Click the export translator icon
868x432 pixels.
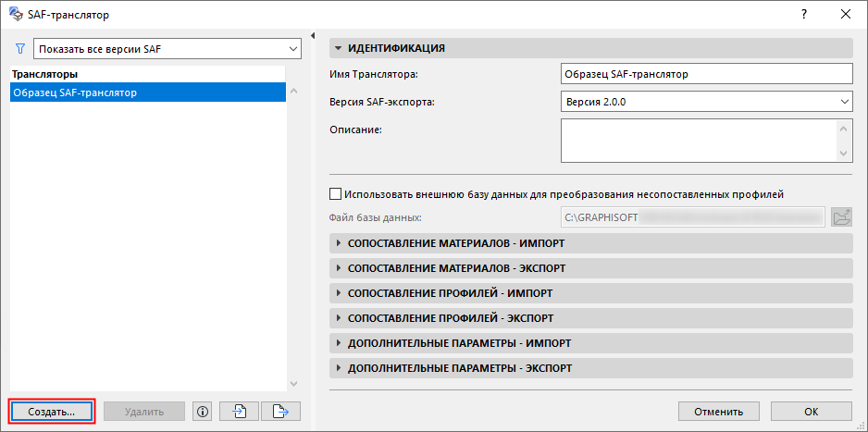coord(280,411)
